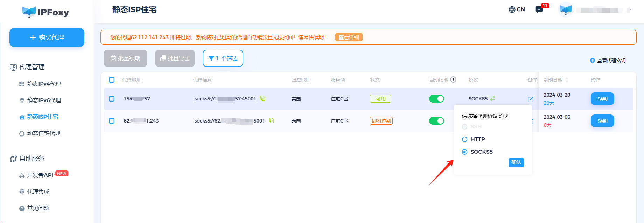Image resolution: width=644 pixels, height=223 pixels.
Task: Select the HTTP protocol radio option
Action: tap(464, 139)
